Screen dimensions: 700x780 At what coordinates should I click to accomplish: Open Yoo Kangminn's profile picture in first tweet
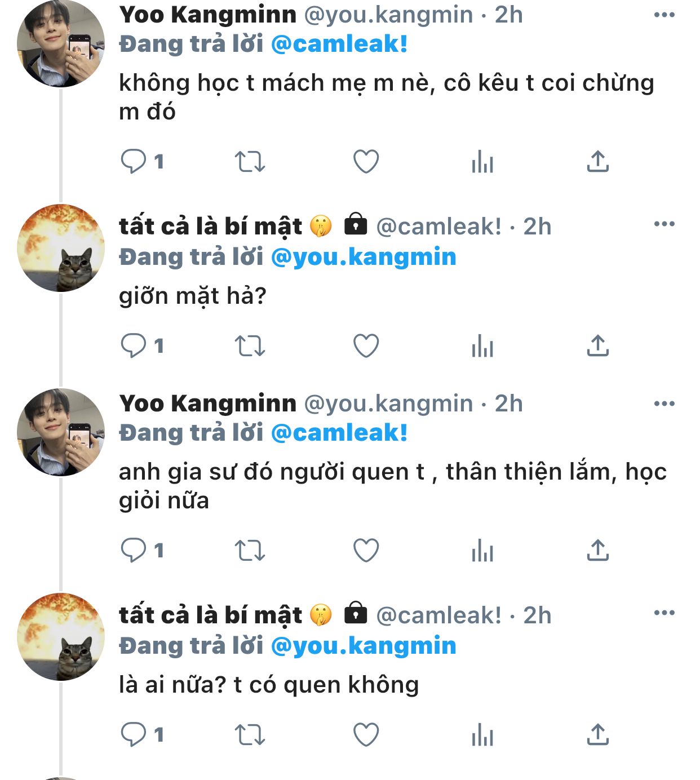click(x=61, y=44)
